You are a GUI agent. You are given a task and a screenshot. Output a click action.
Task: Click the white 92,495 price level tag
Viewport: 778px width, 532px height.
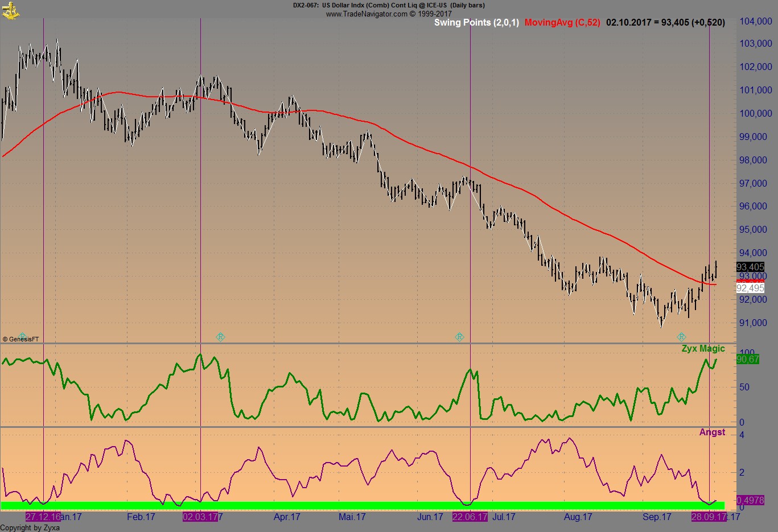tap(751, 288)
